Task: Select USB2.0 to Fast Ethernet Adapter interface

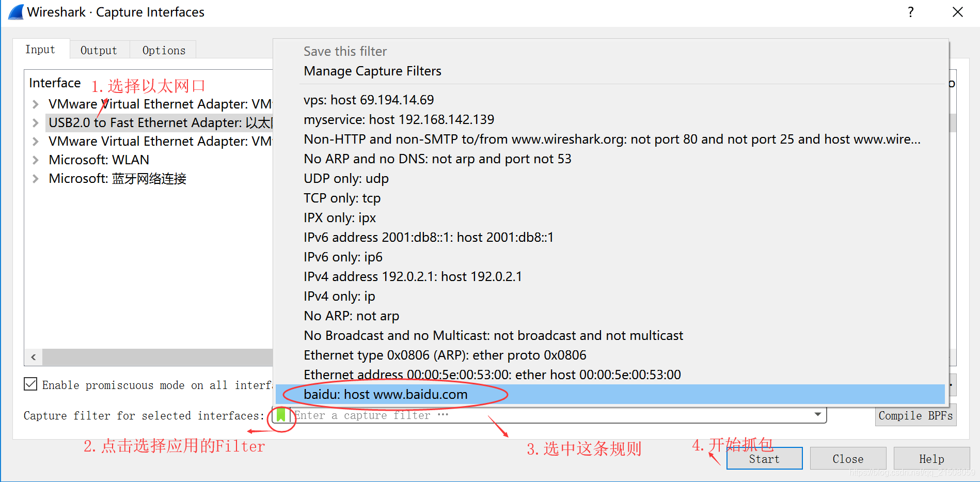Action: pyautogui.click(x=160, y=122)
